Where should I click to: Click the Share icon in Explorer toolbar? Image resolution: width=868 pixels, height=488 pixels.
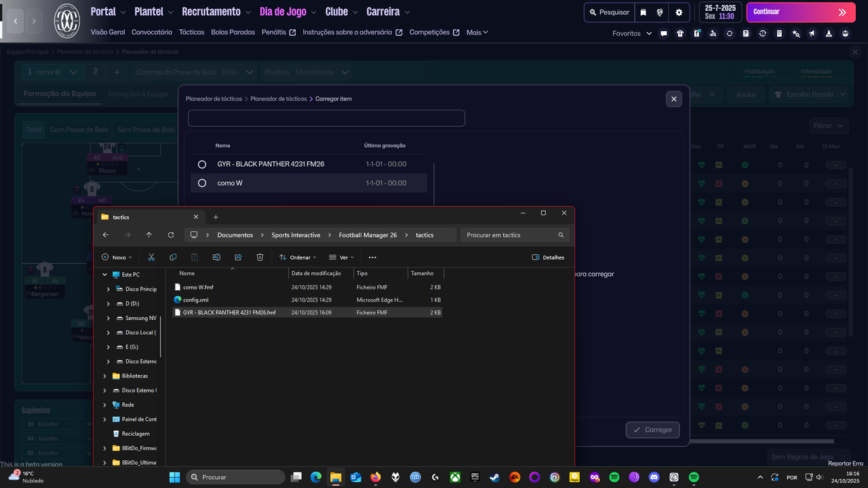[238, 258]
